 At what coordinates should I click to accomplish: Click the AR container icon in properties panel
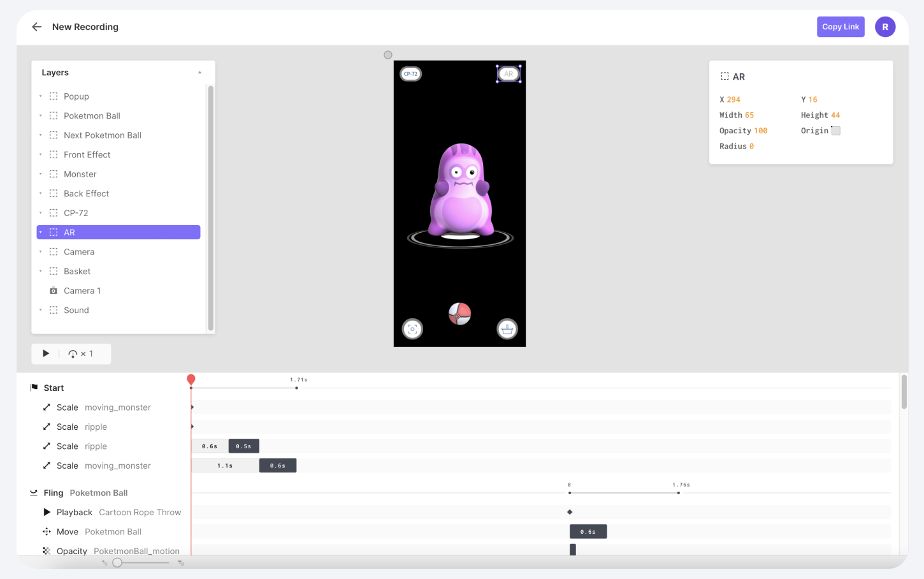point(725,77)
